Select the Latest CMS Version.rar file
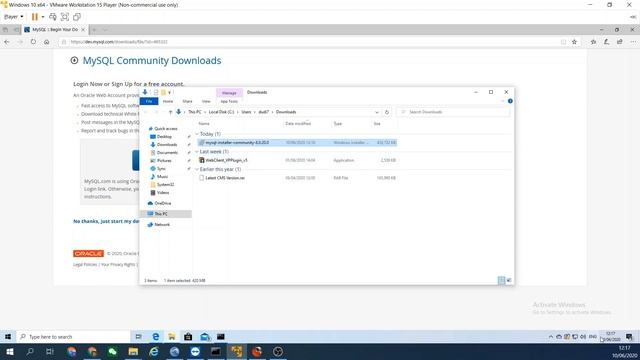 click(225, 178)
